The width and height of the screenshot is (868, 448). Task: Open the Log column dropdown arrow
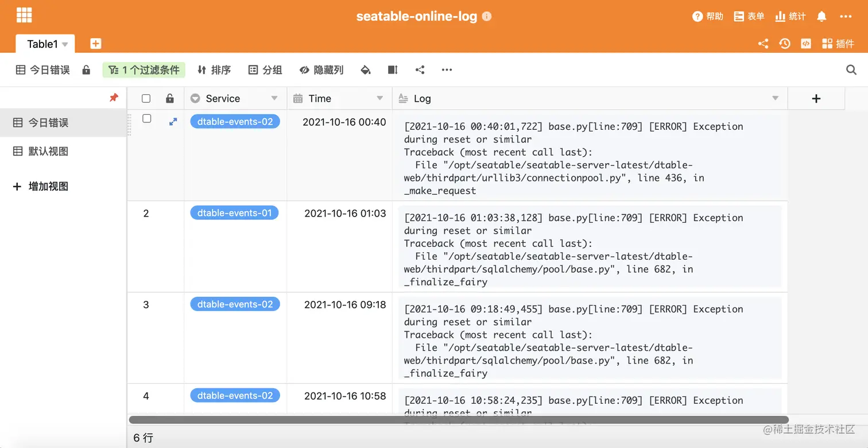coord(776,99)
